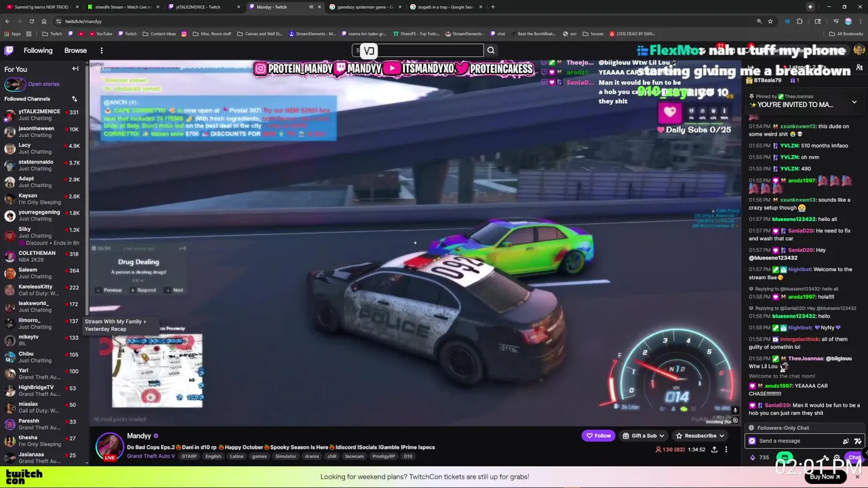Open the Browse page
This screenshot has height=488, width=868.
pyautogui.click(x=75, y=50)
